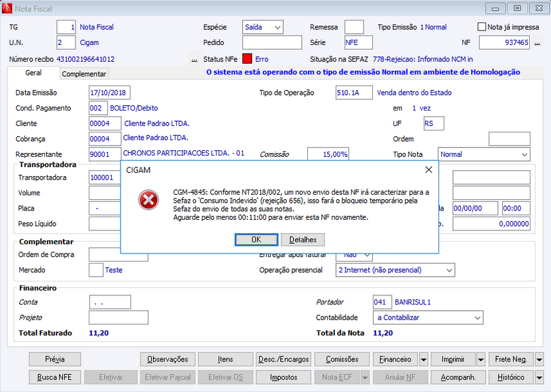Switch to the Complementar tab

[x=84, y=73]
